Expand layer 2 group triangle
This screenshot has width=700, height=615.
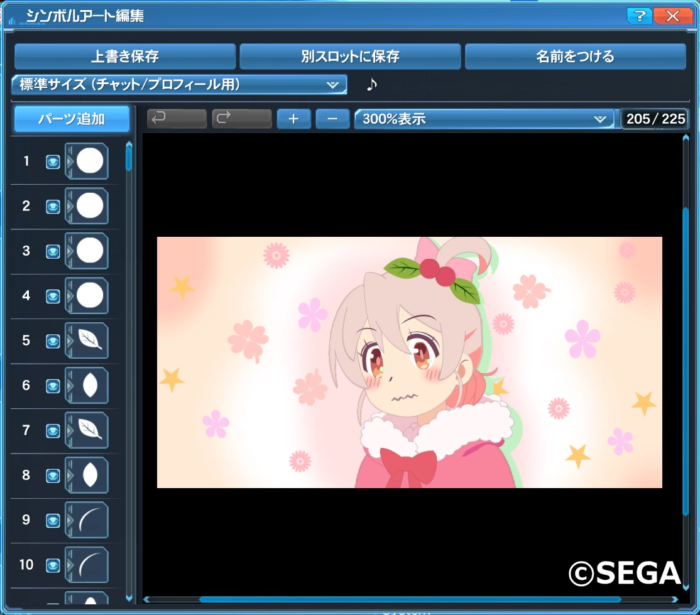70,206
